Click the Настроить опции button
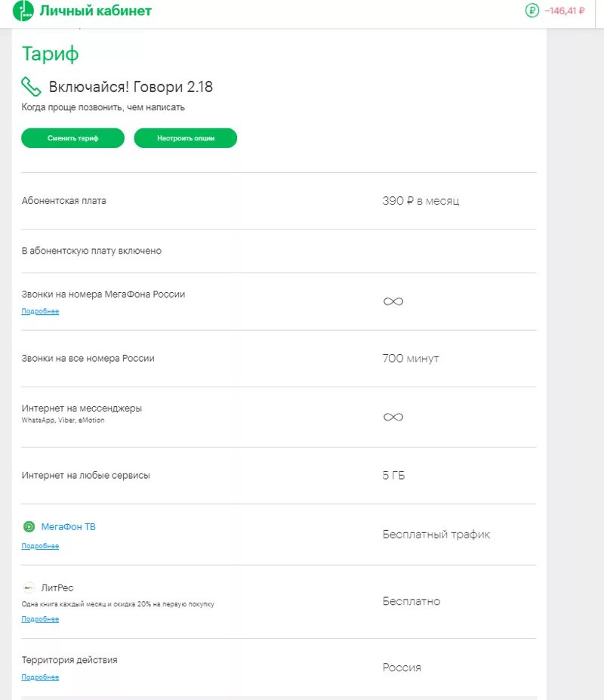Screen dimensions: 604x700 [186, 138]
